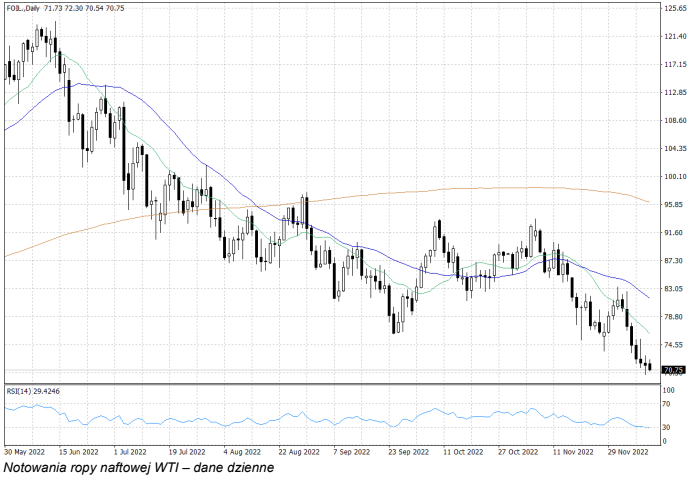Click the 125.65 price axis label
This screenshot has width=691, height=479.
coord(673,9)
